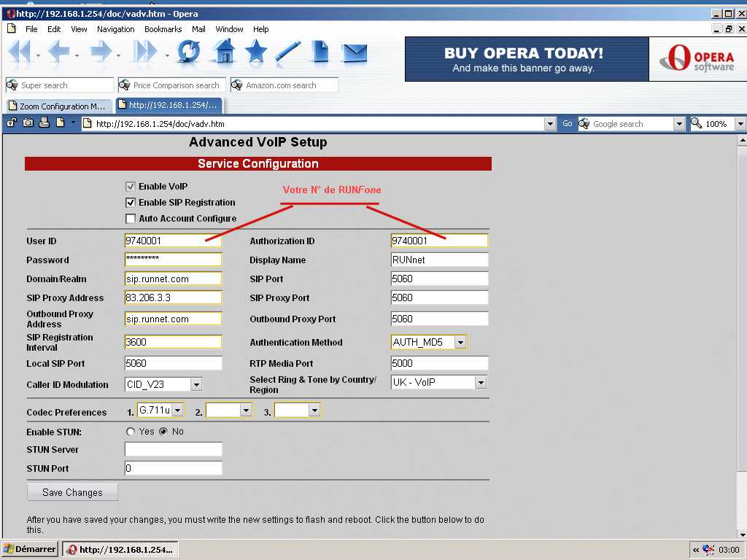The height and width of the screenshot is (560, 747).
Task: Click the network tray icon near clock
Action: [708, 550]
